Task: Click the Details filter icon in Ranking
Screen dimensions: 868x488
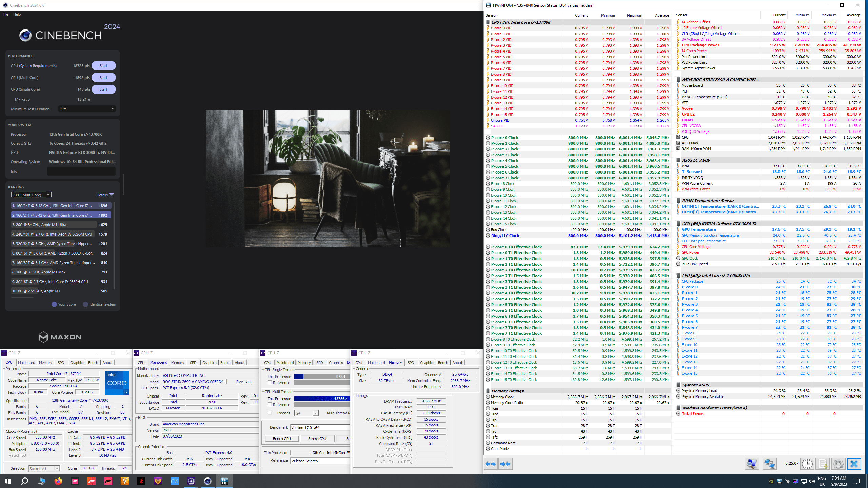Action: coord(112,195)
